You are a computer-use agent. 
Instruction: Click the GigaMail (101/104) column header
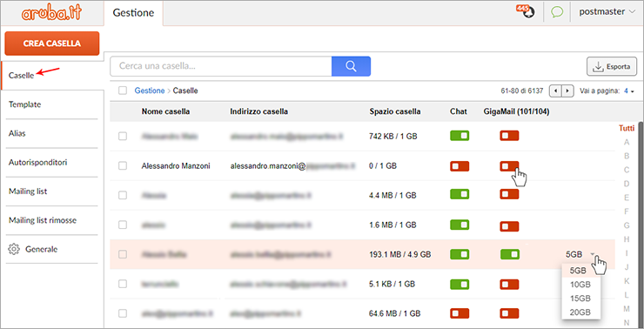[x=516, y=111]
